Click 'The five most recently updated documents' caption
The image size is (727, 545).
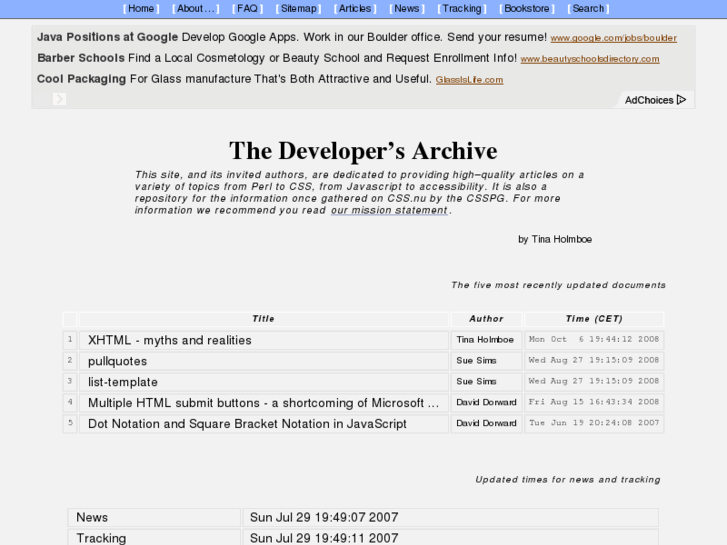point(558,285)
